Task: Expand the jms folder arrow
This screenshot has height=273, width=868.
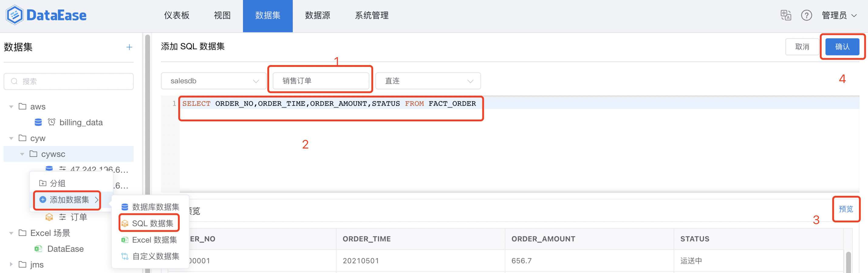Action: point(11,264)
